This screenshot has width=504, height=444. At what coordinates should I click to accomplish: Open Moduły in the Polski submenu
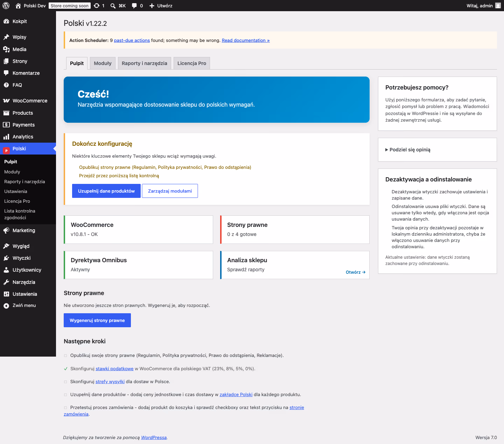[x=12, y=172]
